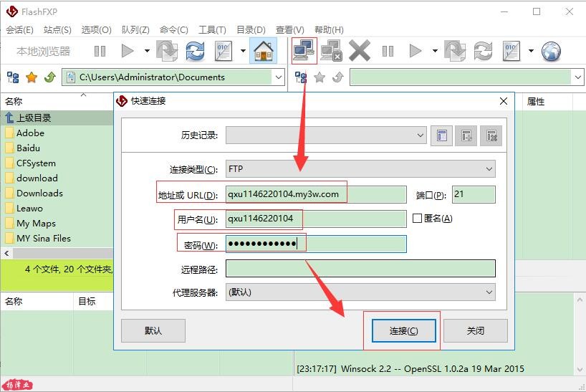
Task: Click the globe icon in remote toolbar
Action: tap(551, 51)
